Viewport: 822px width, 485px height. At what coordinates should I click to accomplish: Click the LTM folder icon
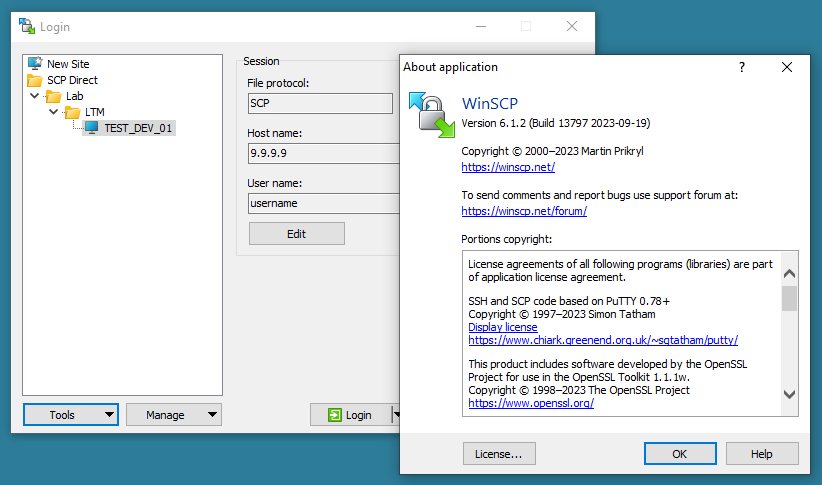[72, 112]
